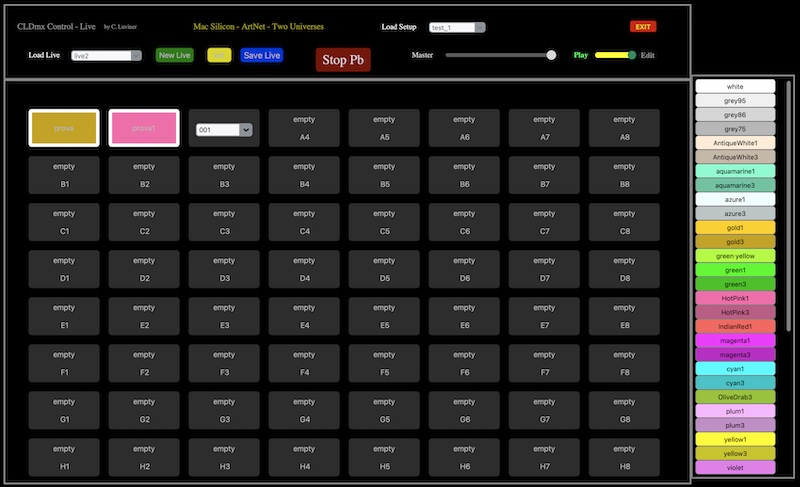Pick the violet color swatch

(735, 467)
